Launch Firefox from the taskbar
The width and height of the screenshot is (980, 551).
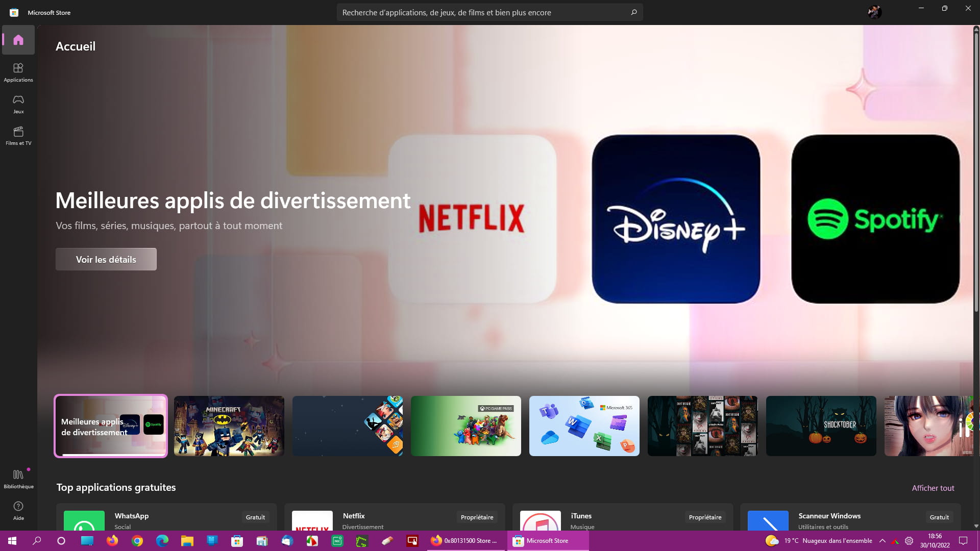pyautogui.click(x=112, y=541)
